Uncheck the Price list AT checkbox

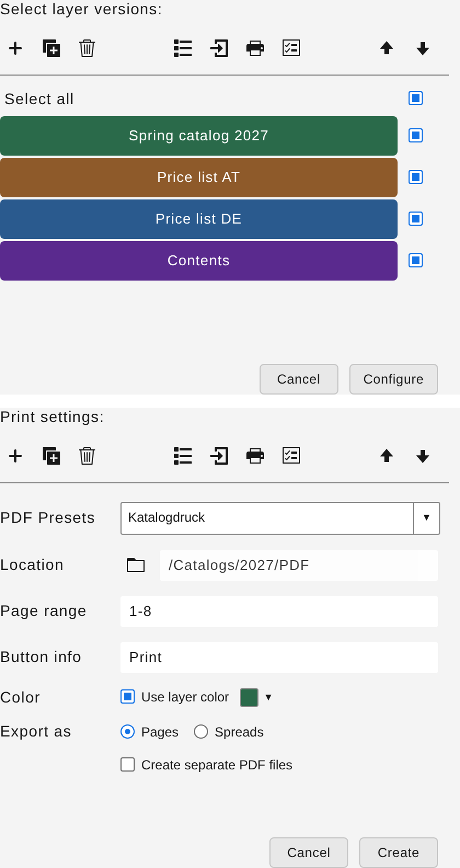pyautogui.click(x=416, y=177)
